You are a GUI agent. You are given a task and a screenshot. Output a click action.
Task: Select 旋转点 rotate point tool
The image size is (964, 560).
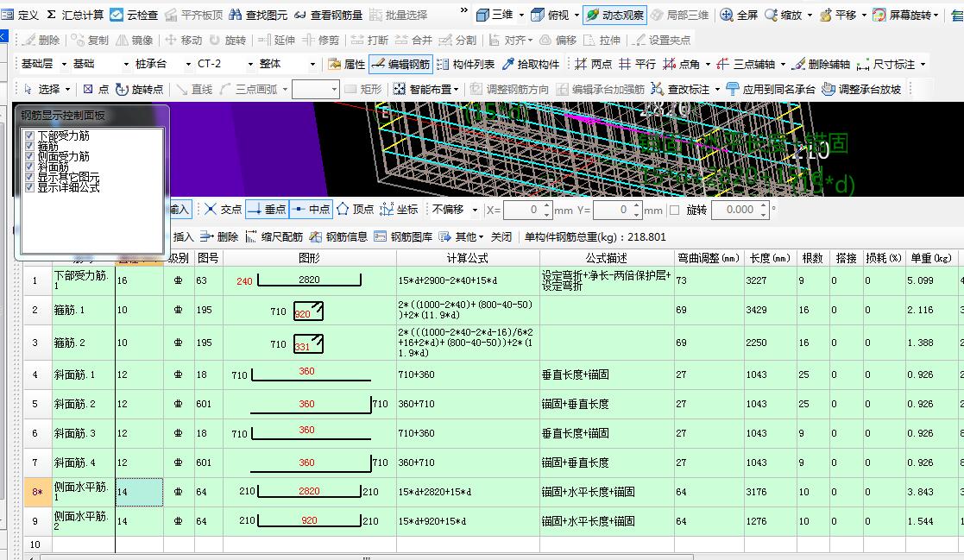click(x=140, y=89)
